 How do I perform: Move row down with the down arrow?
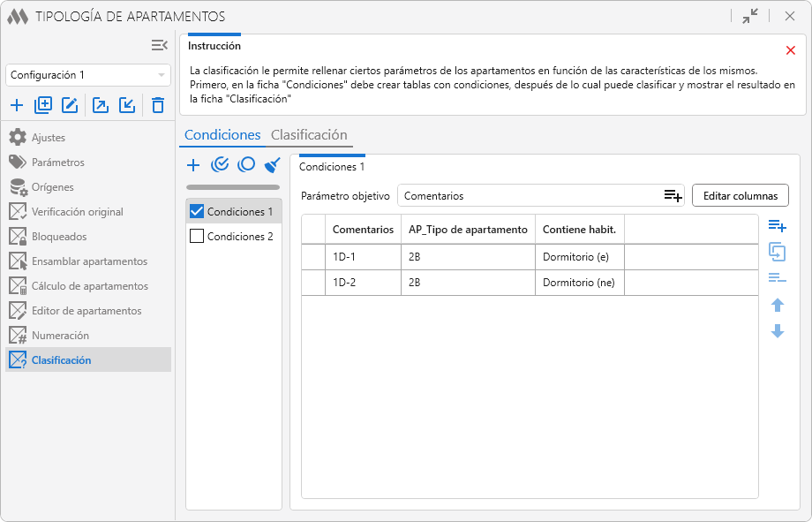pos(778,331)
